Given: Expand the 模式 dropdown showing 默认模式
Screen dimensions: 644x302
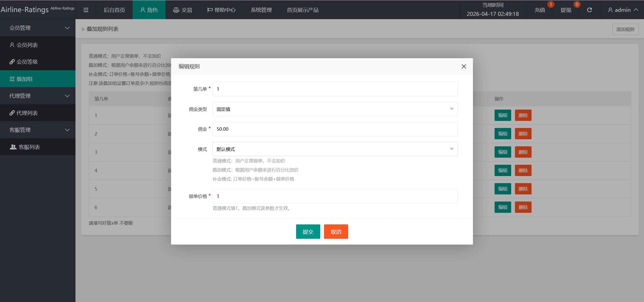Looking at the screenshot, I should tap(335, 149).
